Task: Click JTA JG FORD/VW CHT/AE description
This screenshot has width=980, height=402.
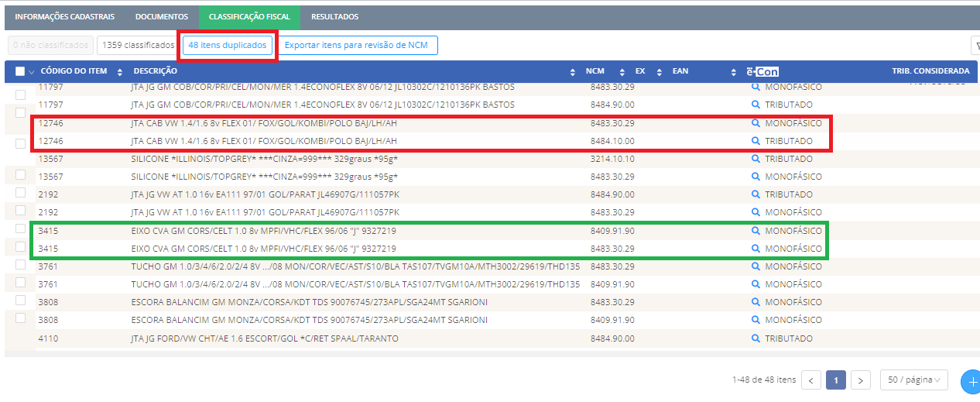Action: [265, 338]
